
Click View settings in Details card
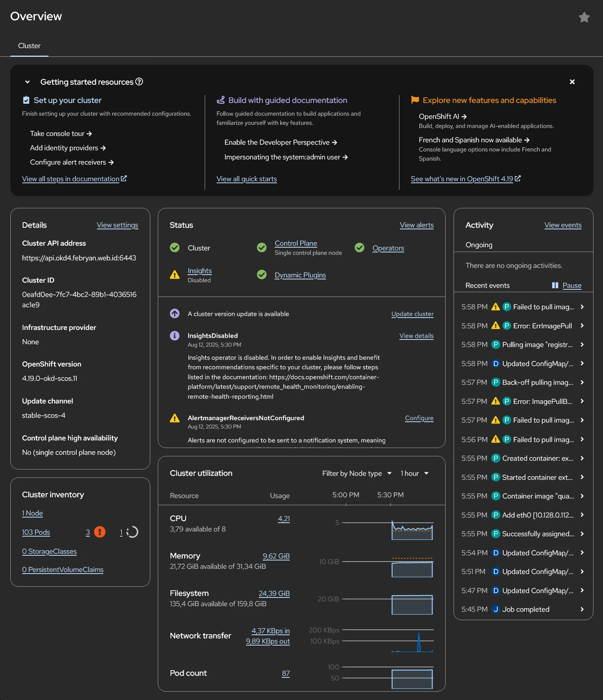point(117,225)
